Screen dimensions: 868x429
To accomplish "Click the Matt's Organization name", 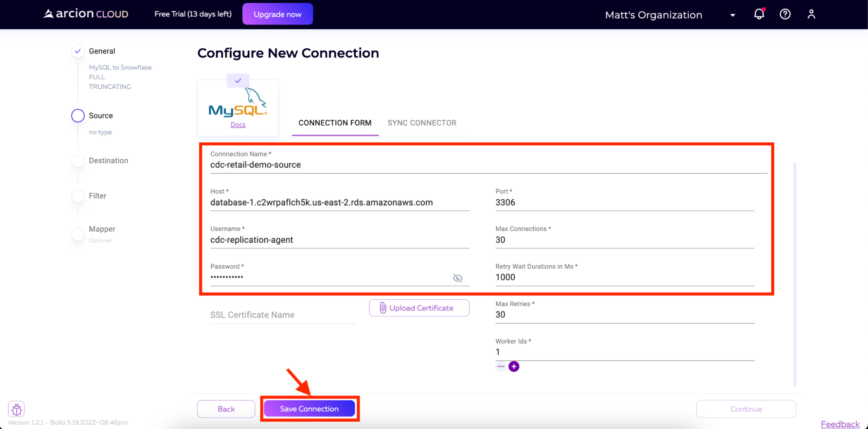I will (x=653, y=15).
